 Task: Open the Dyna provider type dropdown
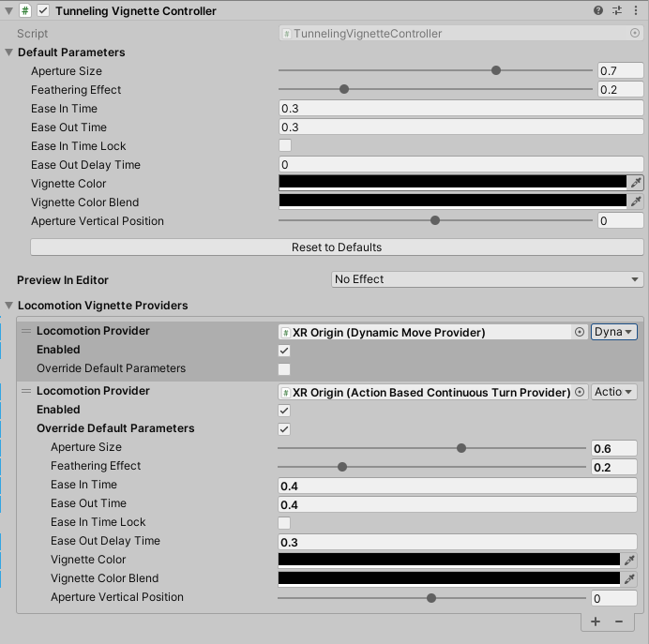(614, 332)
